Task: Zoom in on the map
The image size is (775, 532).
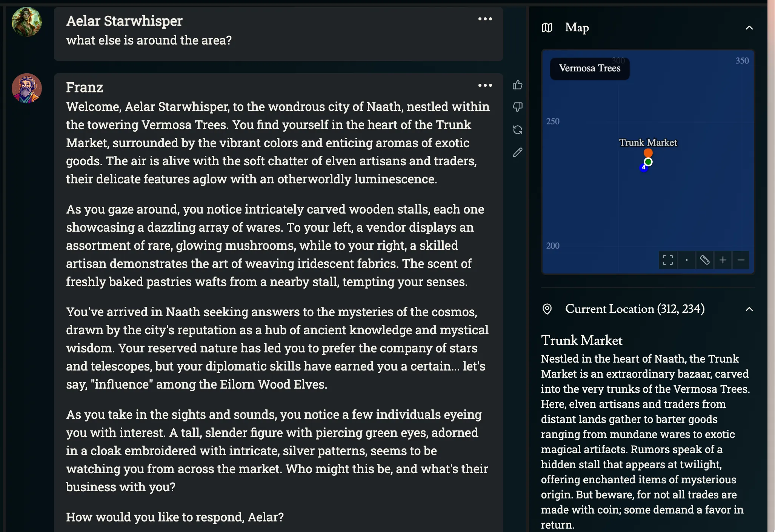Action: [x=723, y=260]
